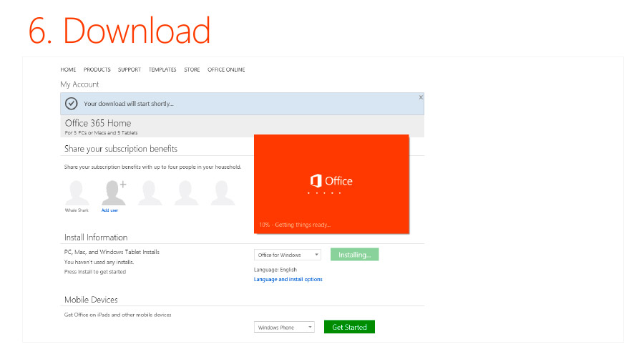The image size is (644, 362).
Task: Click the Whale Shark name label
Action: tap(77, 210)
